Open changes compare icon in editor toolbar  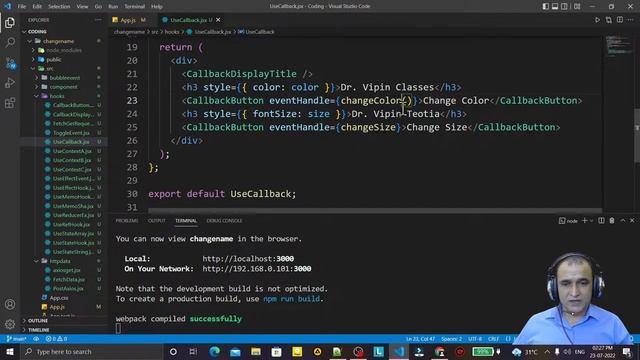[609, 20]
